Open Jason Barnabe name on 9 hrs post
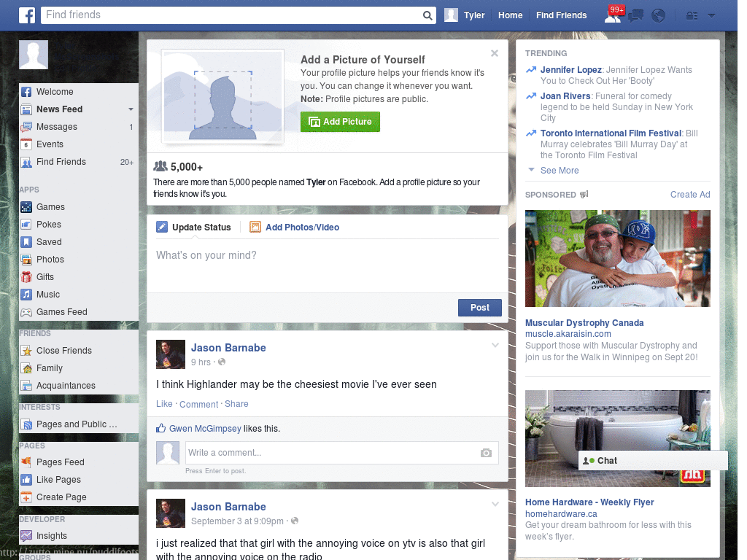This screenshot has width=747, height=560. [x=228, y=348]
